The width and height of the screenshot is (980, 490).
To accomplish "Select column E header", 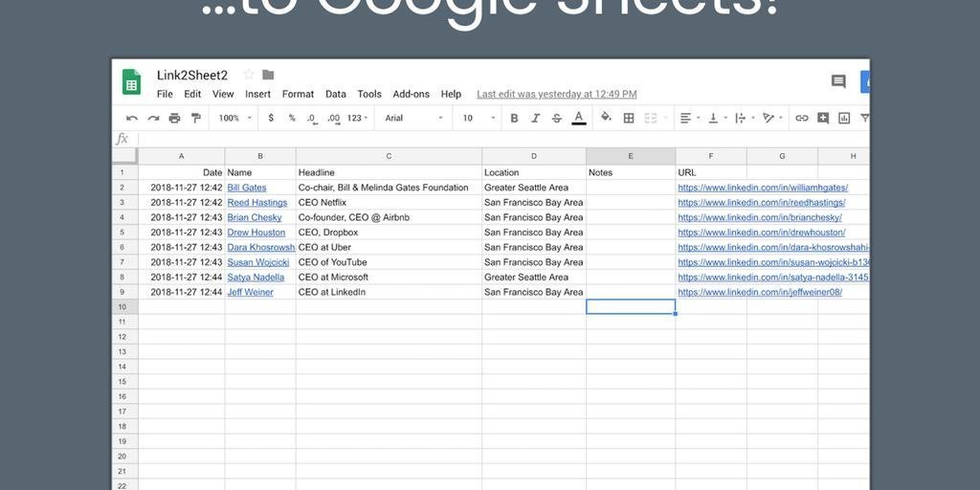I will (631, 156).
